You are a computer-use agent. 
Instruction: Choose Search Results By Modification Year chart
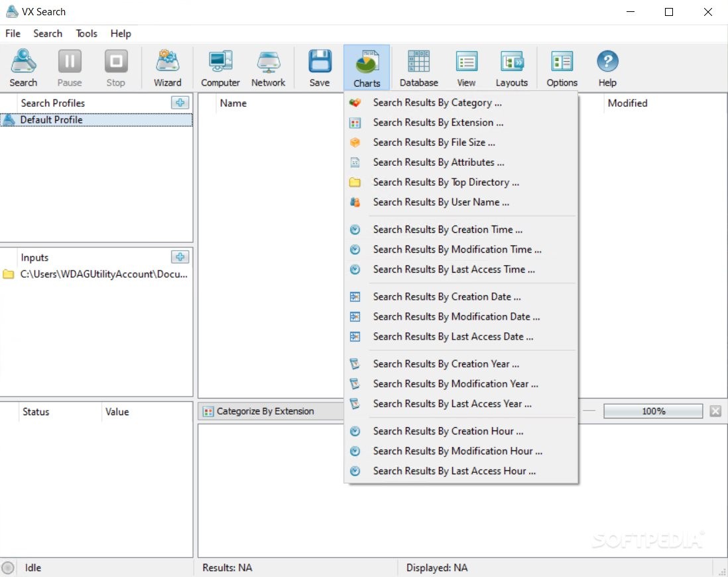(x=461, y=384)
